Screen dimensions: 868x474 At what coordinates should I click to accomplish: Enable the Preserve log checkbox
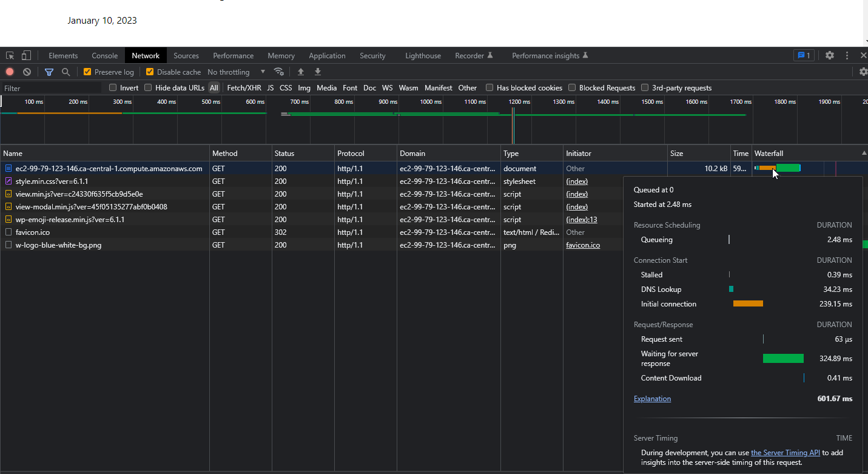pos(87,72)
